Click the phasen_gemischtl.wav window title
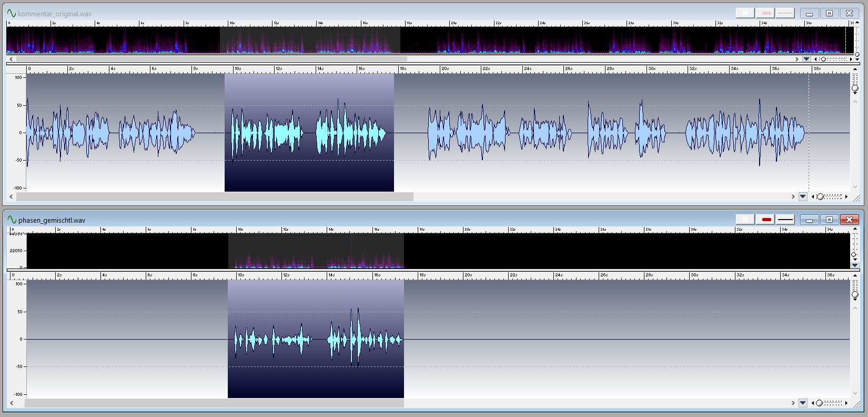 coord(52,220)
